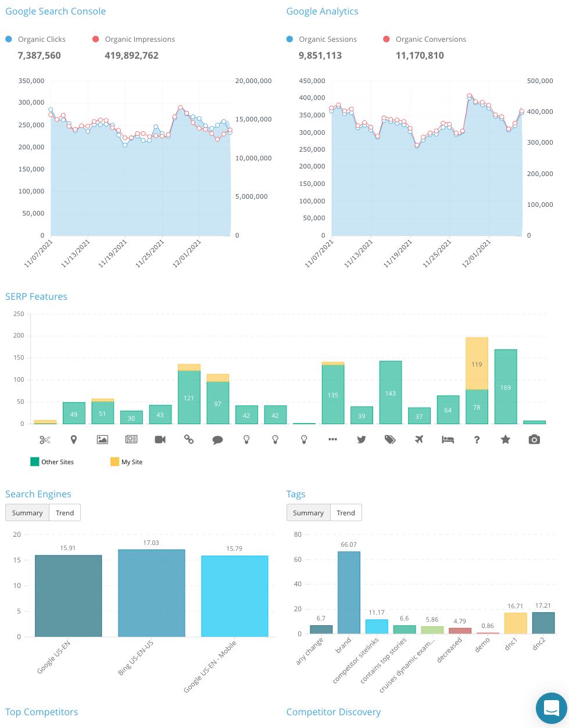Image resolution: width=569 pixels, height=728 pixels.
Task: Open the Google Search Console heading link
Action: pos(56,12)
